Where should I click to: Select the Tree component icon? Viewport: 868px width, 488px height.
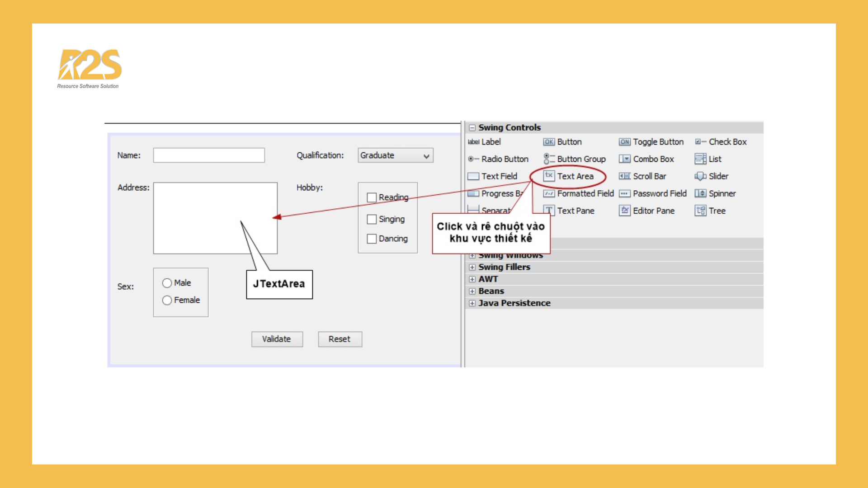click(700, 211)
